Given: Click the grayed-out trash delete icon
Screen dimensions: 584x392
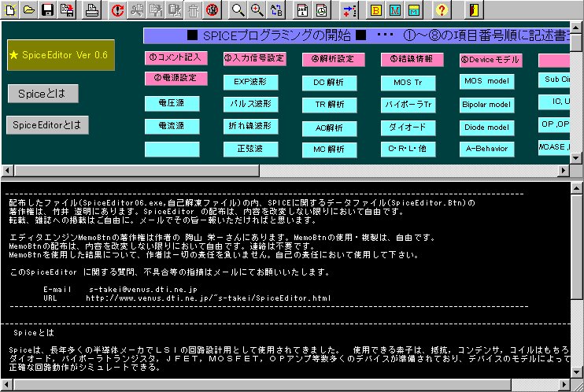Looking at the screenshot, I should pos(194,10).
